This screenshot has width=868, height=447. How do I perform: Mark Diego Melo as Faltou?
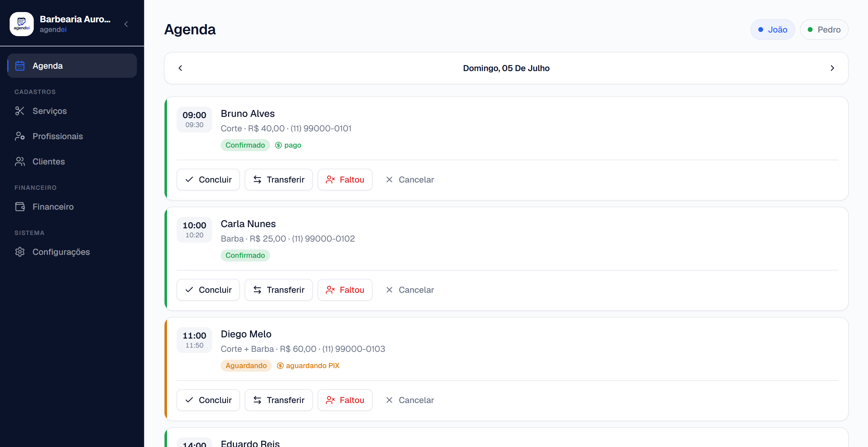(x=345, y=400)
